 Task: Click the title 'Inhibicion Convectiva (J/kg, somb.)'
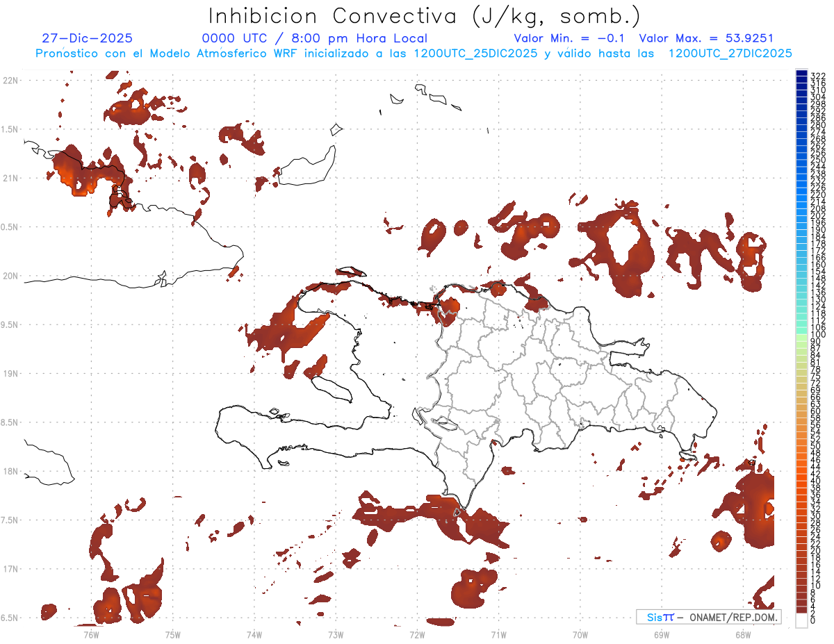point(424,17)
